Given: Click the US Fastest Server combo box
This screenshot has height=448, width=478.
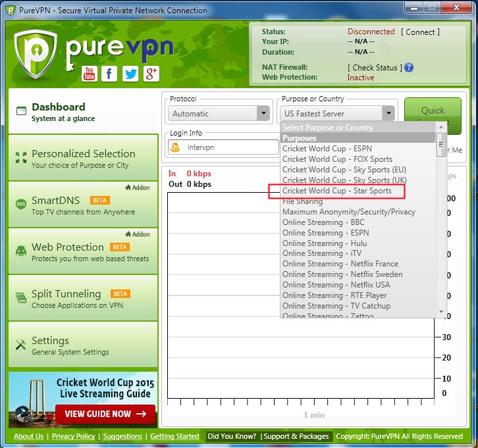Looking at the screenshot, I should [338, 113].
